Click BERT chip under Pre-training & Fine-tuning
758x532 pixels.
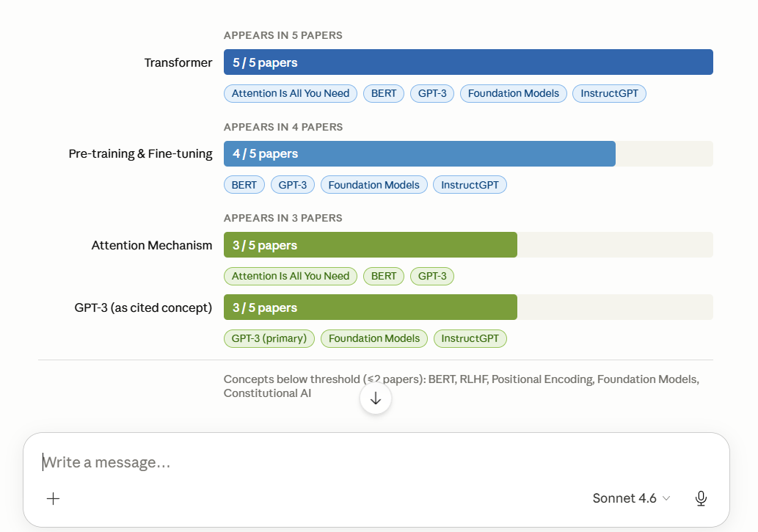[x=244, y=185]
